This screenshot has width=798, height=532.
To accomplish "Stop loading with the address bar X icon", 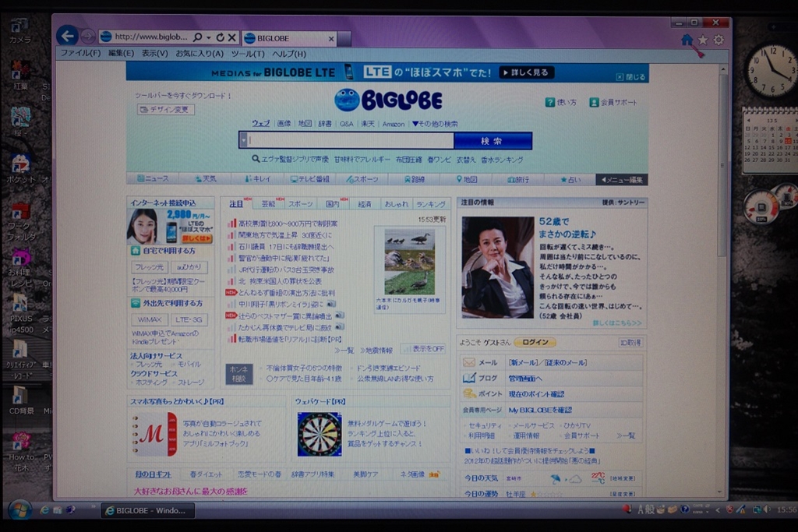I will 231,37.
